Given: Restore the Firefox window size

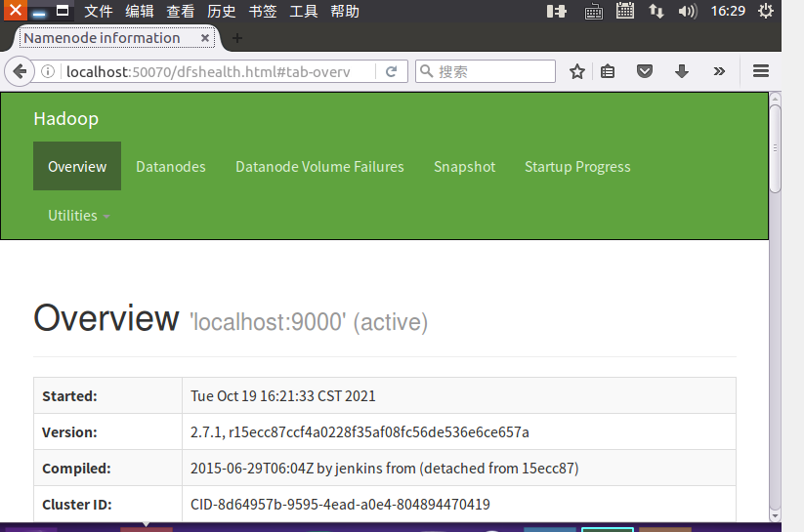Looking at the screenshot, I should coord(63,11).
